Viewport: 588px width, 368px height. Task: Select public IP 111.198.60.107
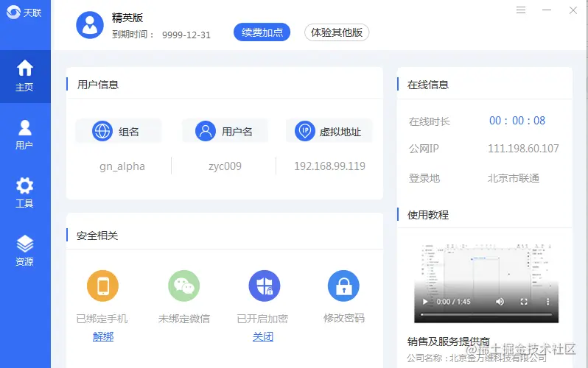pos(523,149)
